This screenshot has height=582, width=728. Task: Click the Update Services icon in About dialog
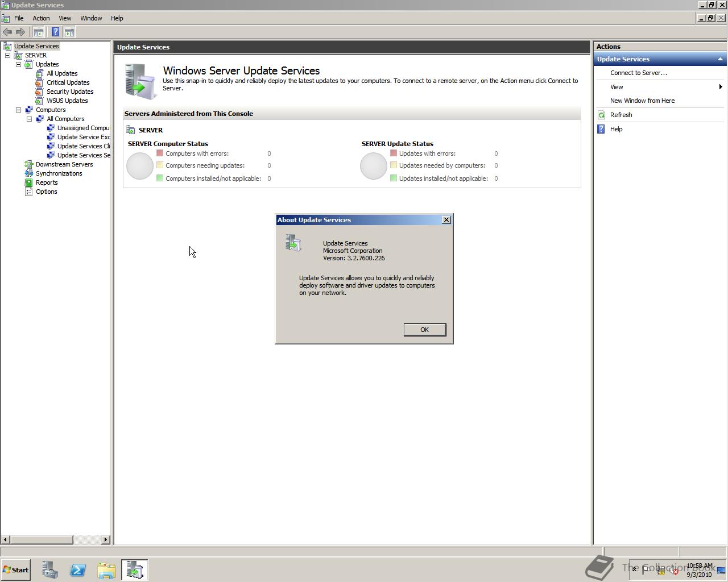point(293,243)
